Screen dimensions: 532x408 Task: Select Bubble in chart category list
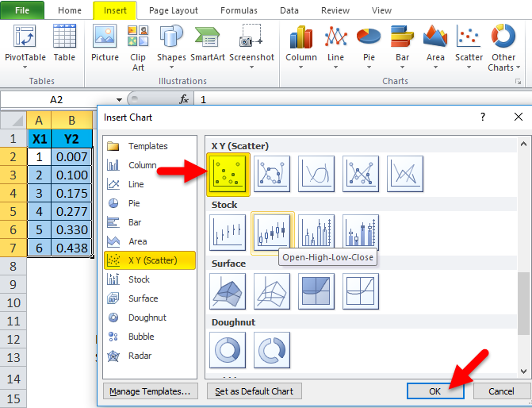pyautogui.click(x=150, y=337)
